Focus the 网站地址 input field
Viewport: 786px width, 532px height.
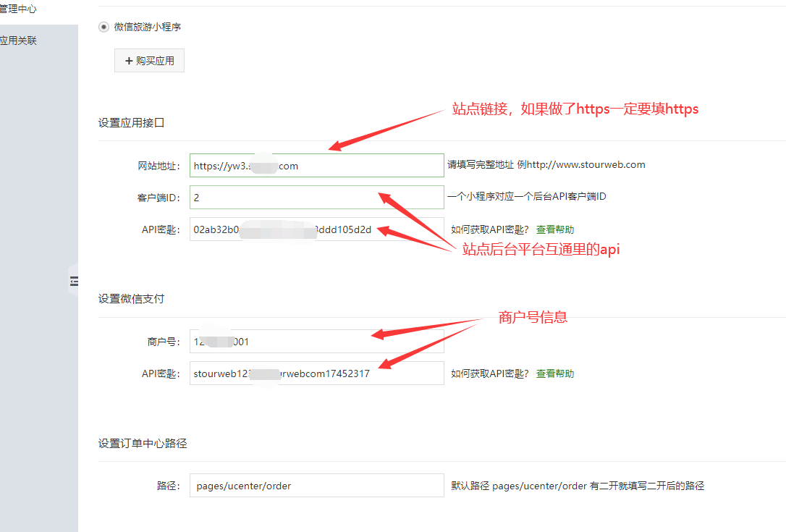316,165
